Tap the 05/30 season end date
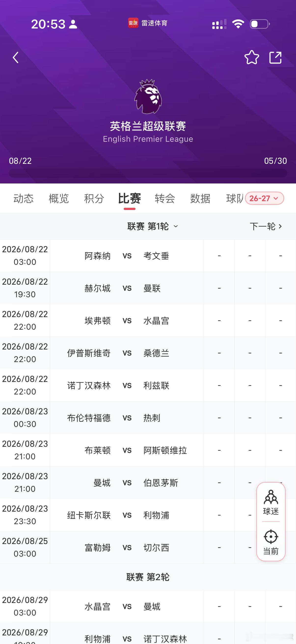Viewport: 296px width, 644px height. pos(276,161)
